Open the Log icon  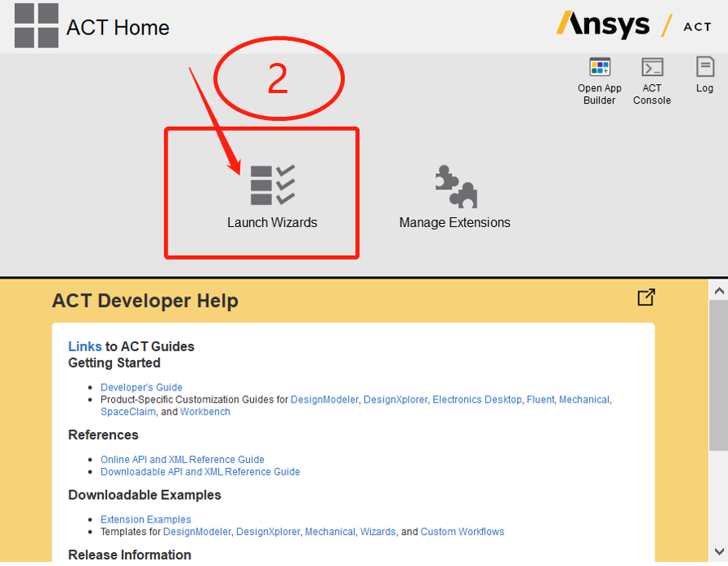[705, 66]
